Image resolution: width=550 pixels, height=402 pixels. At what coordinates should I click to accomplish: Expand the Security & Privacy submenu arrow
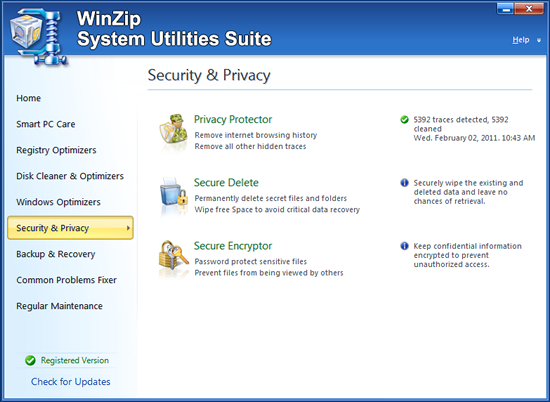pyautogui.click(x=128, y=228)
